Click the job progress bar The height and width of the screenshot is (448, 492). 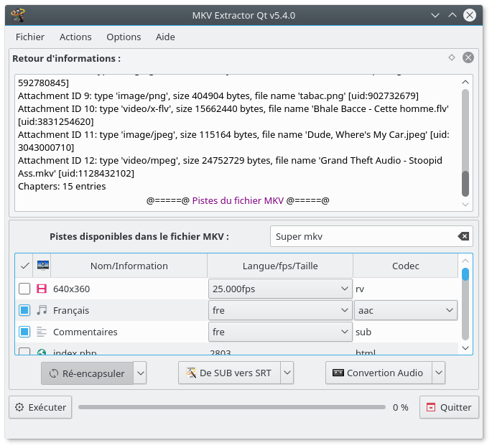click(232, 407)
